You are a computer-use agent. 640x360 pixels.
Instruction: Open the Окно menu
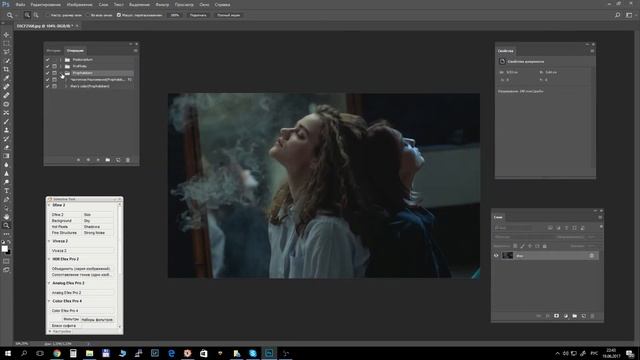(x=204, y=4)
